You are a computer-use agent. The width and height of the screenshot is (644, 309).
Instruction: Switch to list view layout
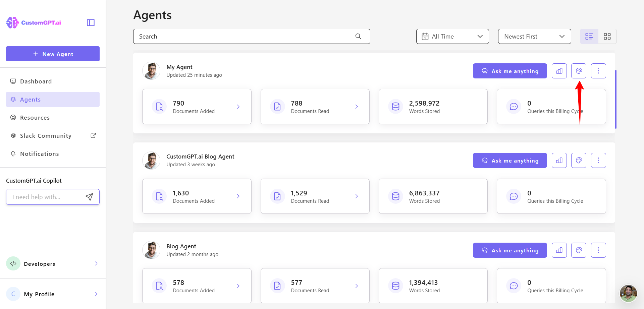[x=589, y=36]
